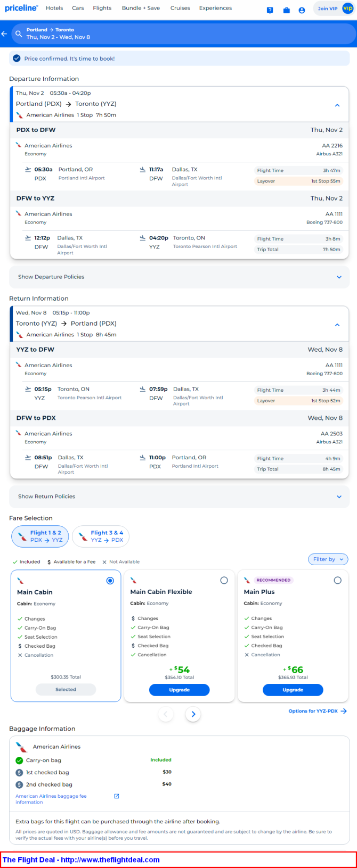Open the help question mark icon

point(270,10)
